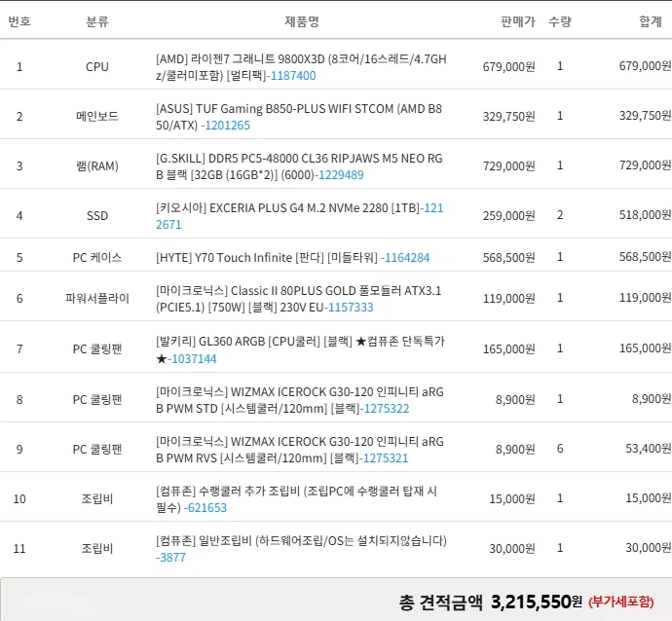Click the 729,000원 unit price of RAM

[x=509, y=166]
